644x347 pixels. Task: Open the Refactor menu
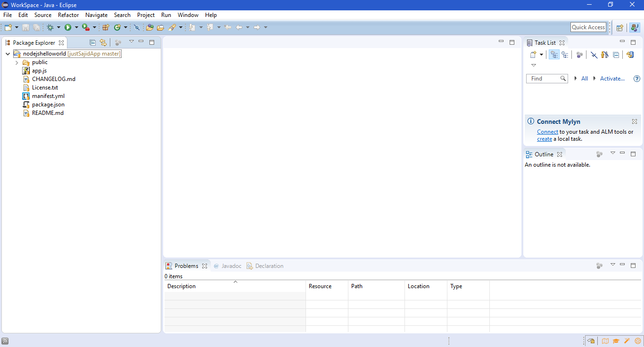68,15
